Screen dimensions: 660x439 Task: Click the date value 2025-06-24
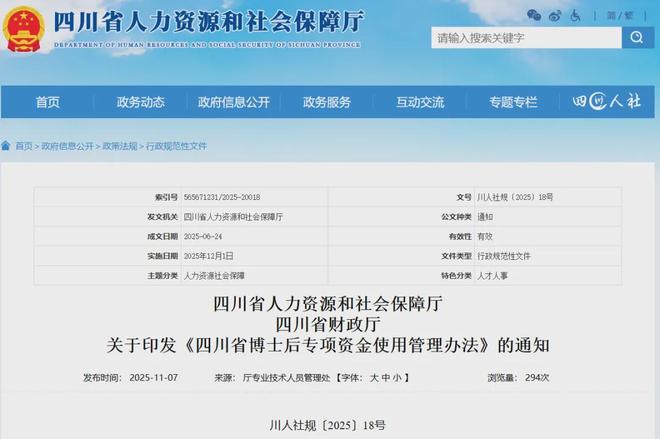tap(203, 237)
